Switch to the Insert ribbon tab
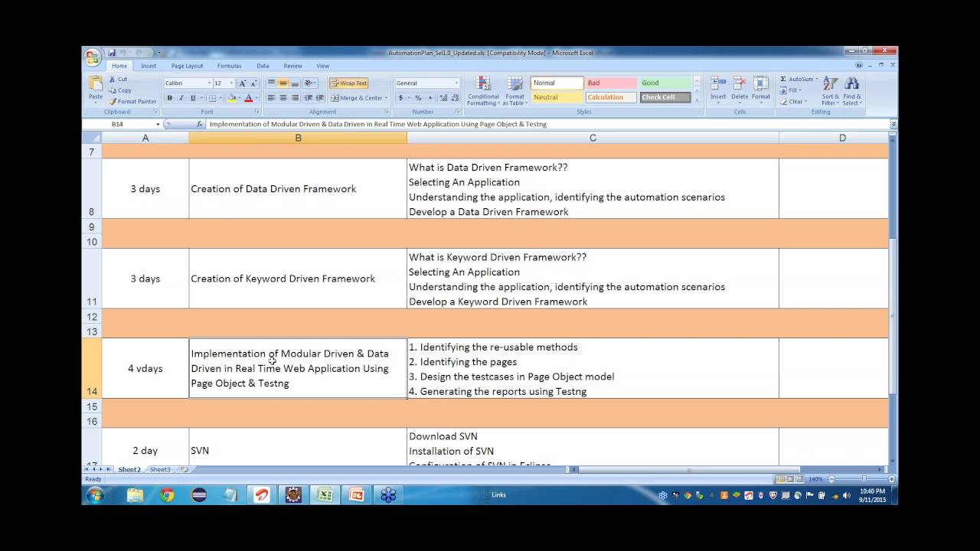Image resolution: width=980 pixels, height=551 pixels. coord(149,66)
